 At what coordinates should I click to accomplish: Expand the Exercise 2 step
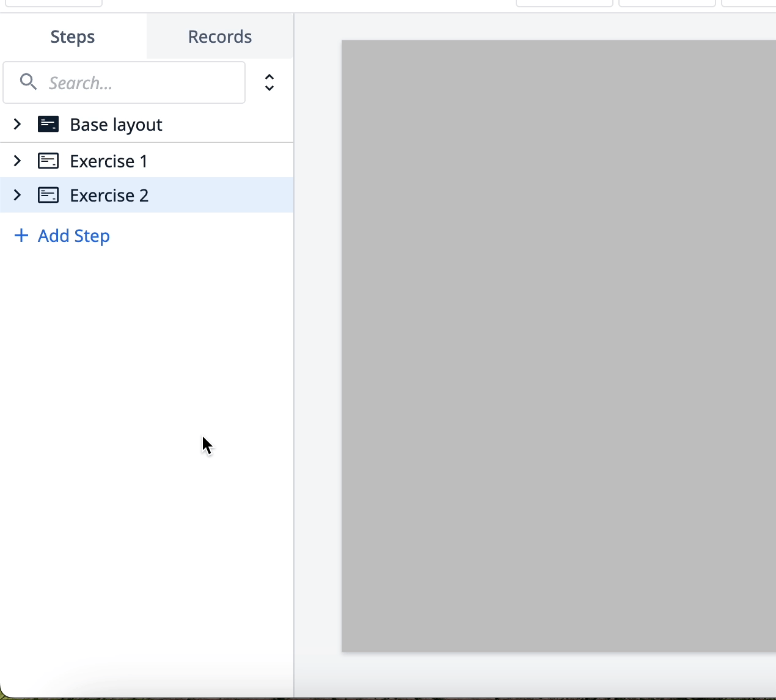17,195
